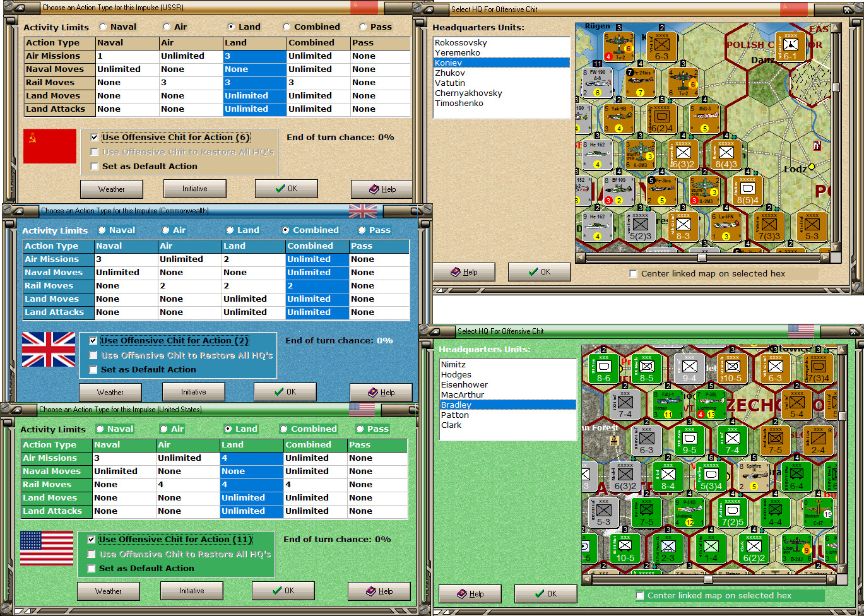This screenshot has width=864, height=616.
Task: Select Combined activity for USSR
Action: (312, 27)
